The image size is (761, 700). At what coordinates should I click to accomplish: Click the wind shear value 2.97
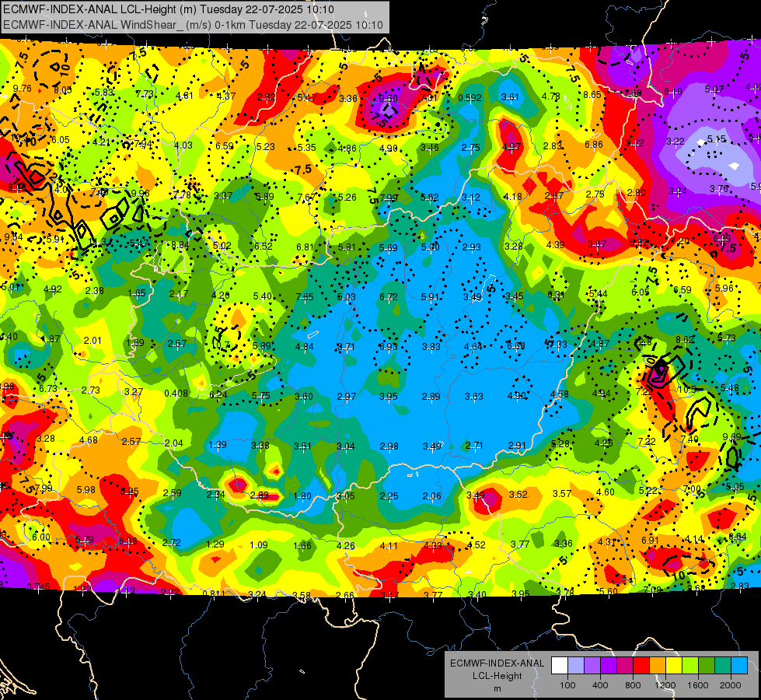347,397
